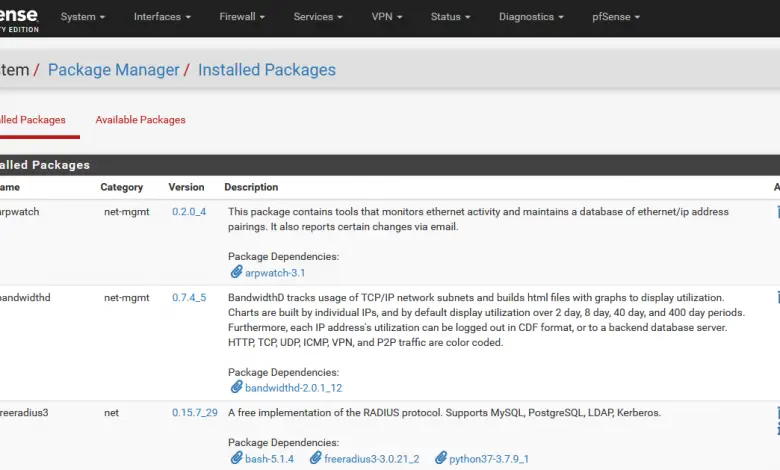Click the paperclip icon next to freeradius3-3.0.21_2
Viewport: 780px width, 470px height.
[316, 458]
